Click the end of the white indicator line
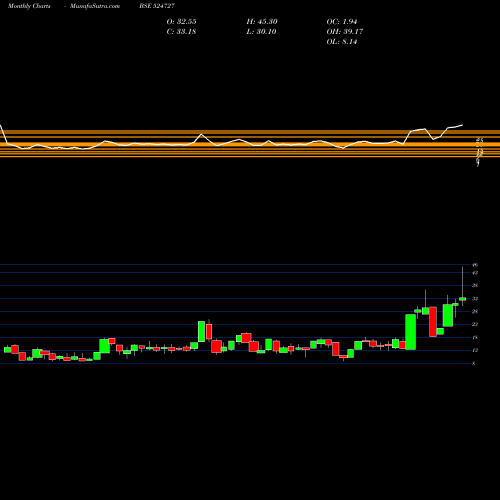Screen dimensions: 500x500 click(x=462, y=125)
